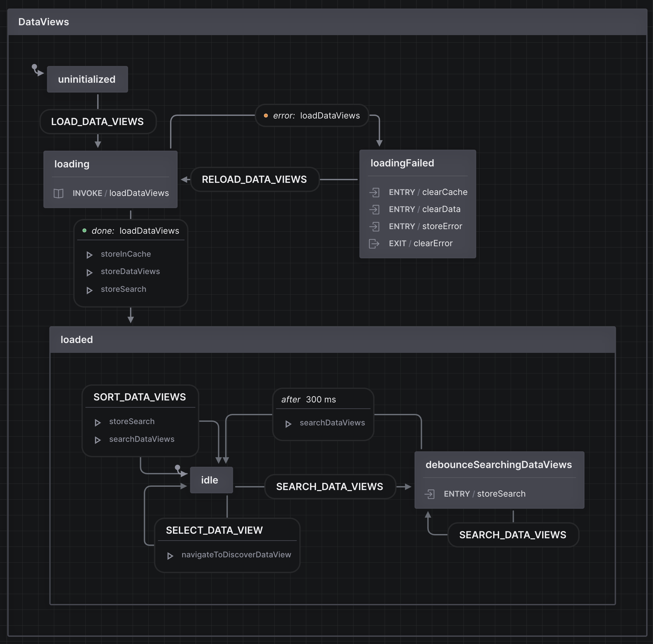Click EXIT / clearError action text
This screenshot has width=653, height=644.
click(420, 244)
